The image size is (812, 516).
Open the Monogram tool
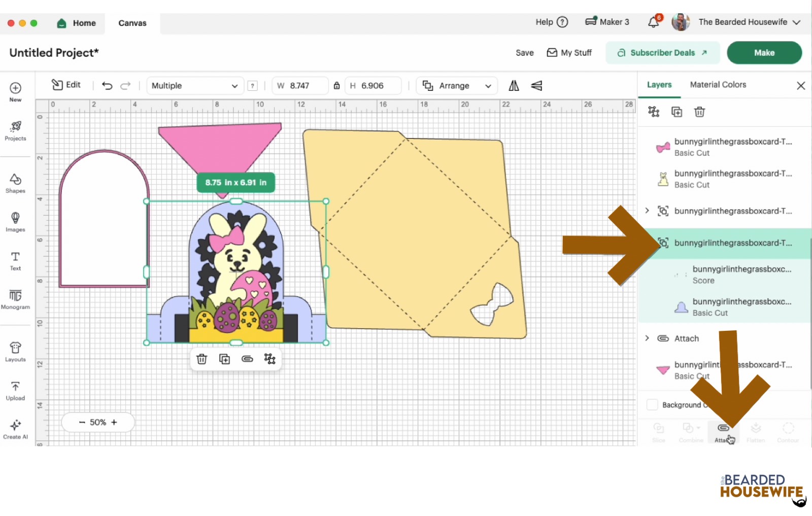[x=15, y=299]
